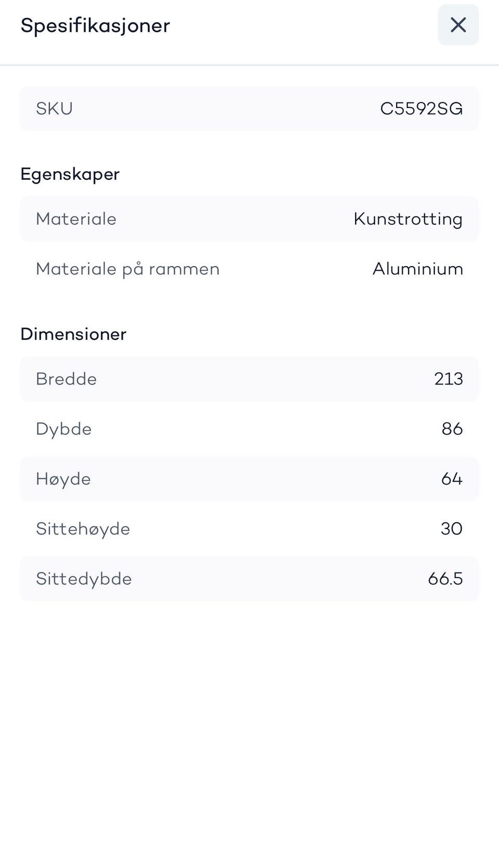
Task: Click the Aluminium frame value
Action: tap(418, 269)
